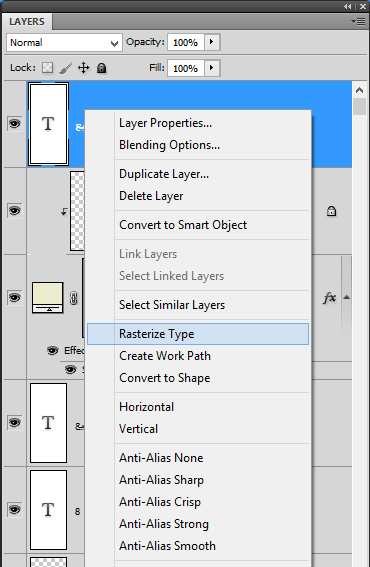
Task: Click fx layer effects icon
Action: pos(329,298)
